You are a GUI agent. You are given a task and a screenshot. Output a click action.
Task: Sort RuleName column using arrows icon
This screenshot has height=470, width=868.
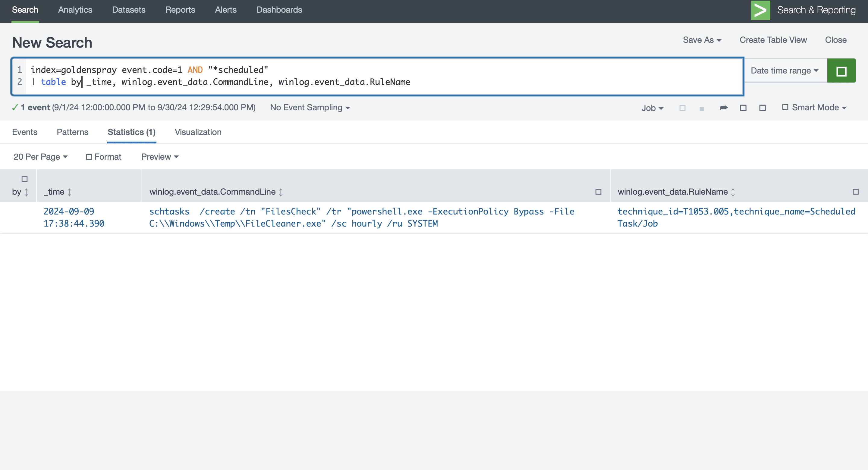pyautogui.click(x=733, y=192)
